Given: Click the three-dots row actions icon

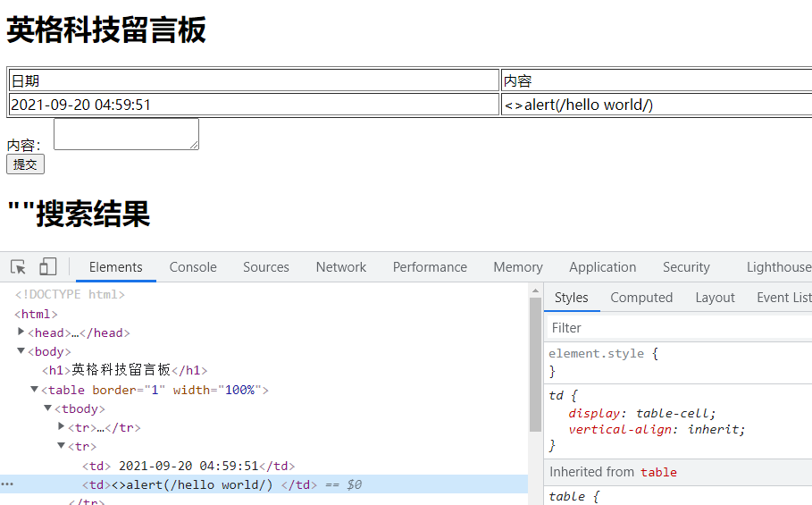Looking at the screenshot, I should coord(7,484).
